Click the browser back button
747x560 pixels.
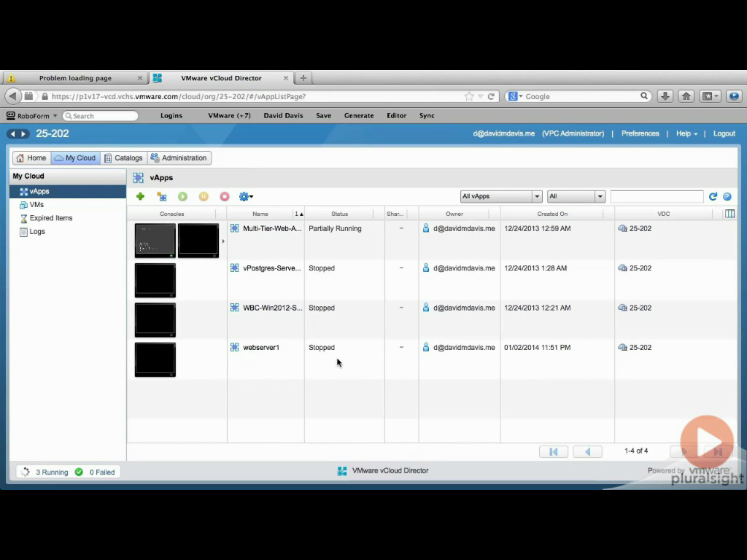pyautogui.click(x=13, y=96)
